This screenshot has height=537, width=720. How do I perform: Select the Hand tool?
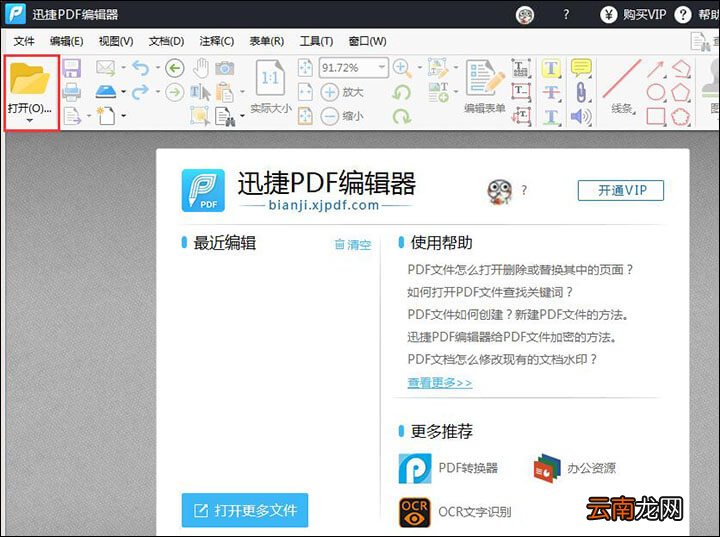click(201, 68)
